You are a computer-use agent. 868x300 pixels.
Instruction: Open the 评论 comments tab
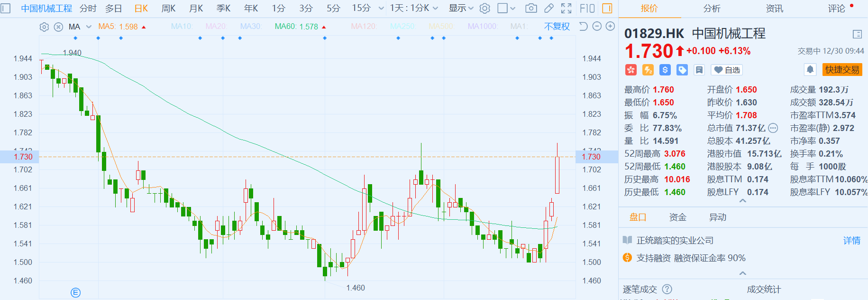tap(837, 9)
